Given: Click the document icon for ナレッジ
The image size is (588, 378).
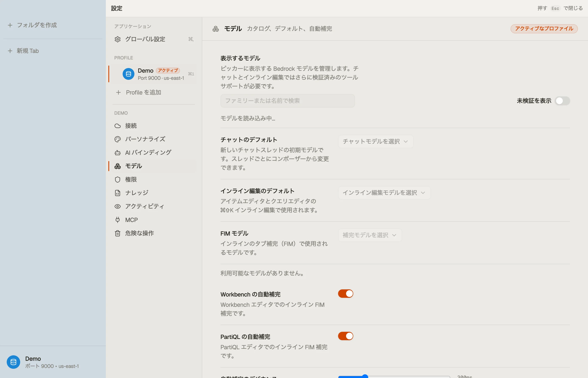Looking at the screenshot, I should click(118, 193).
